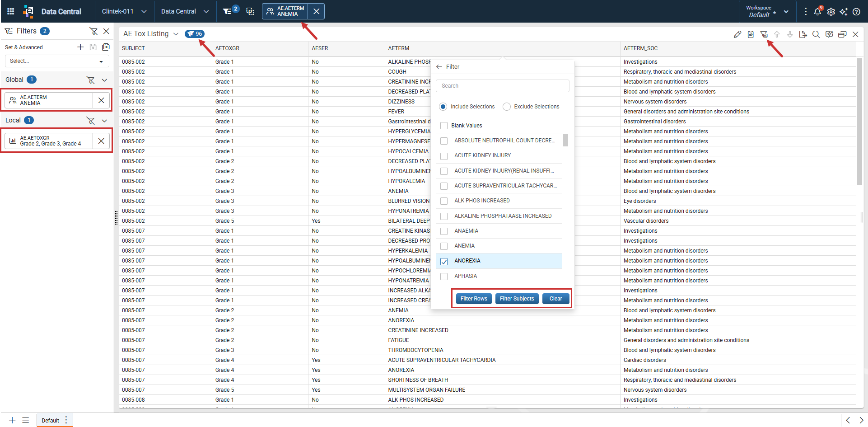Add a new Set & Advanced filter
The width and height of the screenshot is (868, 427).
tap(80, 47)
